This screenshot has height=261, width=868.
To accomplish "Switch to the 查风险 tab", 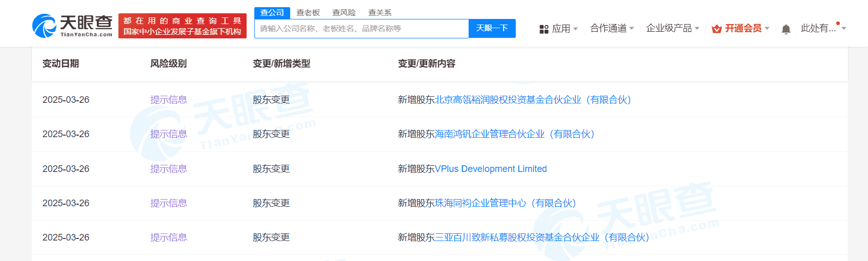I will click(344, 13).
